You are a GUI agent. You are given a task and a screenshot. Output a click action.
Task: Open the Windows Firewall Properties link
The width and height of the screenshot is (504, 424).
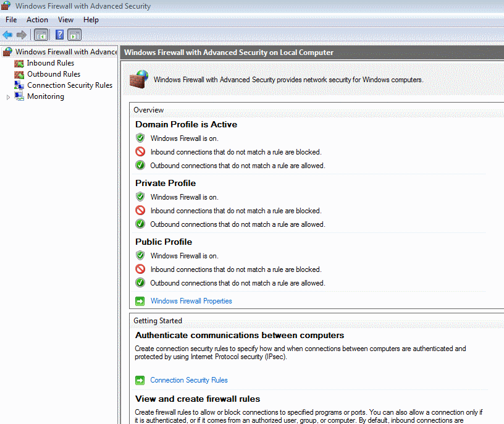pos(191,300)
